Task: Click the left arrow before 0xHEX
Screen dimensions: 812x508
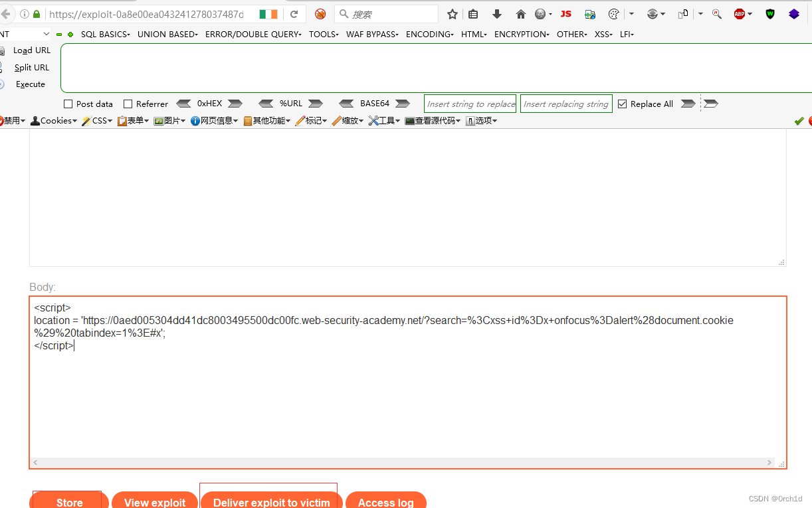Action: pos(183,104)
